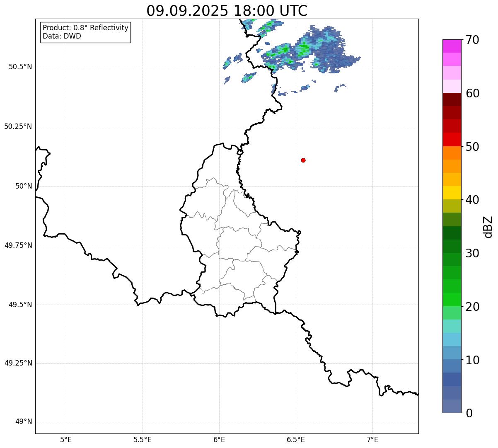
Task: Click the Product: 0.8° Reflectivity legend box
Action: point(85,32)
